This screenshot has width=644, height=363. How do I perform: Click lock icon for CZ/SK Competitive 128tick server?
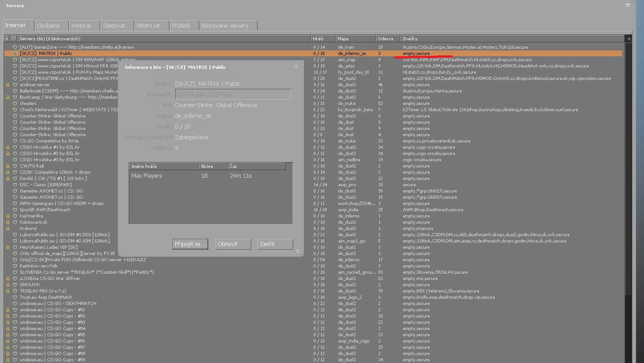[8, 172]
